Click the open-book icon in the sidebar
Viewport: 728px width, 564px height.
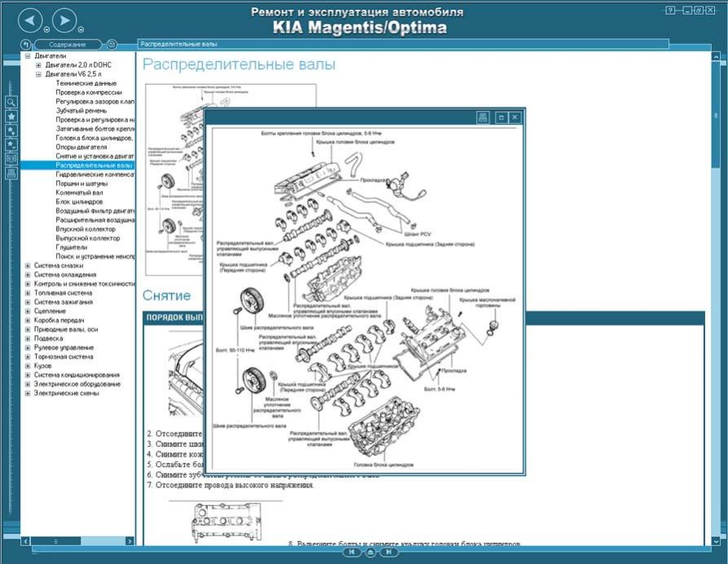pyautogui.click(x=11, y=159)
